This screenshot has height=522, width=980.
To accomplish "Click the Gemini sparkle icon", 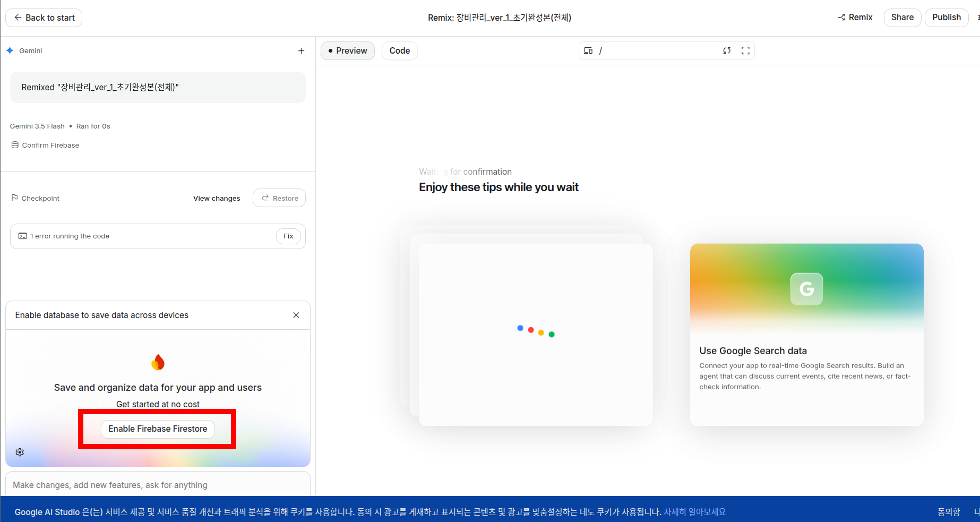I will tap(10, 50).
